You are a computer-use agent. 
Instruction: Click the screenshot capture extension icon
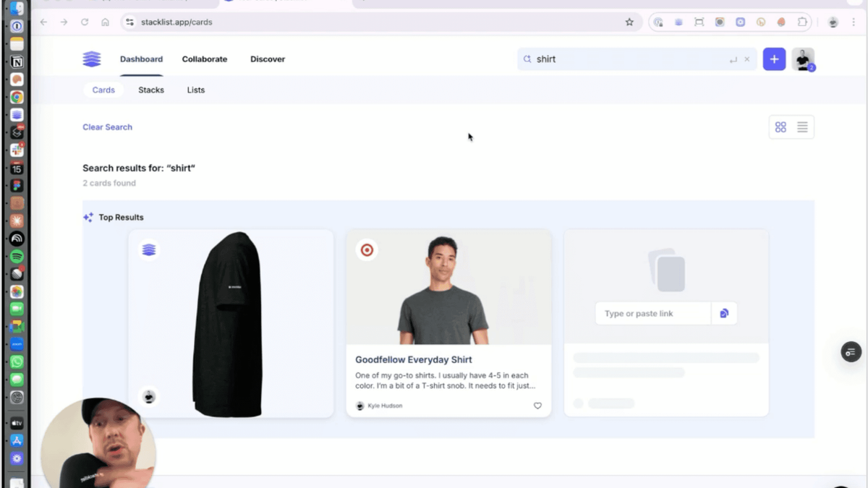[699, 22]
